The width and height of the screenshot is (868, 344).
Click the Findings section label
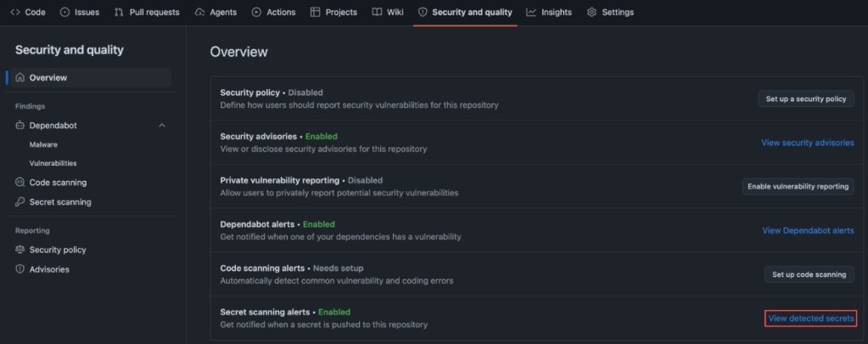pos(31,106)
